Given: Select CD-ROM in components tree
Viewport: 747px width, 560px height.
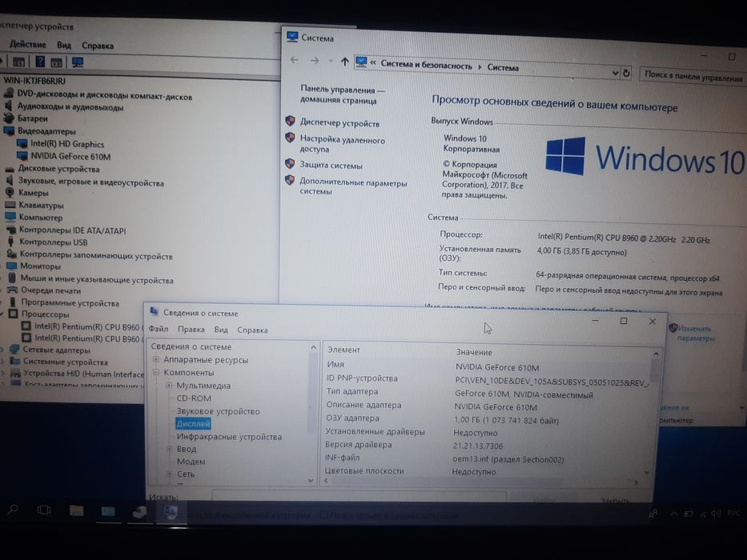Looking at the screenshot, I should coord(194,398).
